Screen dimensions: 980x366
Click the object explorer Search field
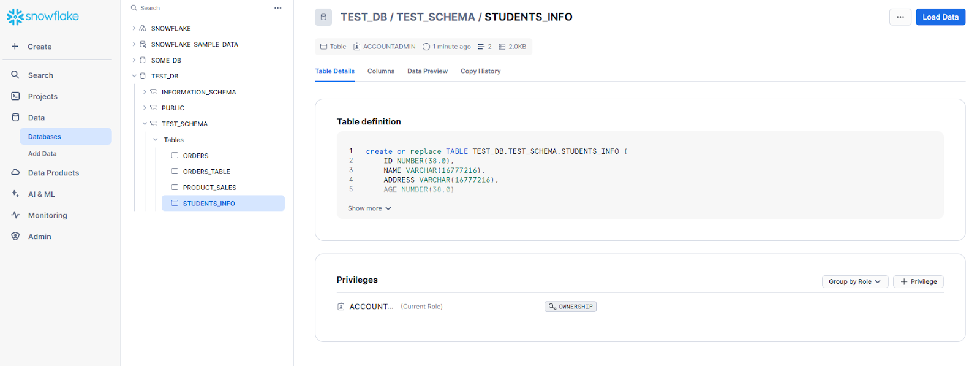click(196, 8)
